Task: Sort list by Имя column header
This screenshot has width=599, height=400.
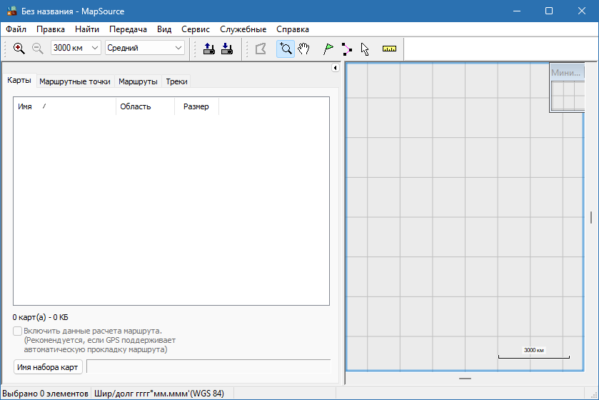Action: click(x=65, y=107)
